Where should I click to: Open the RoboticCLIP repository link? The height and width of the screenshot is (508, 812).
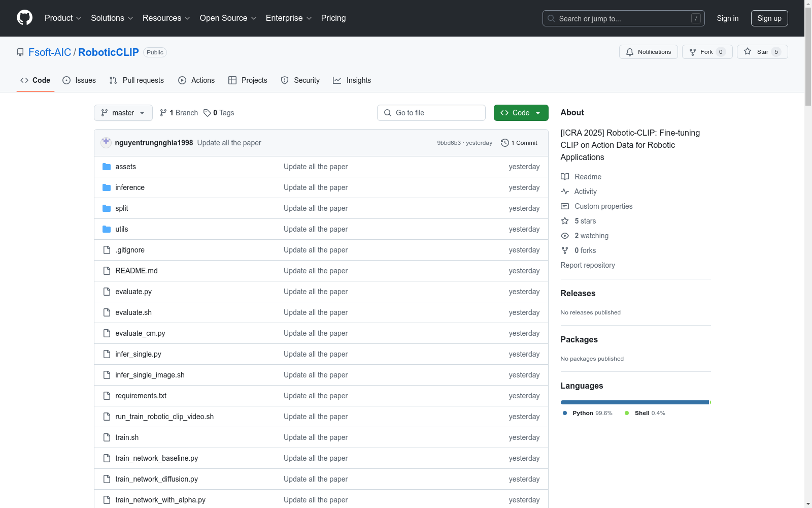[109, 52]
